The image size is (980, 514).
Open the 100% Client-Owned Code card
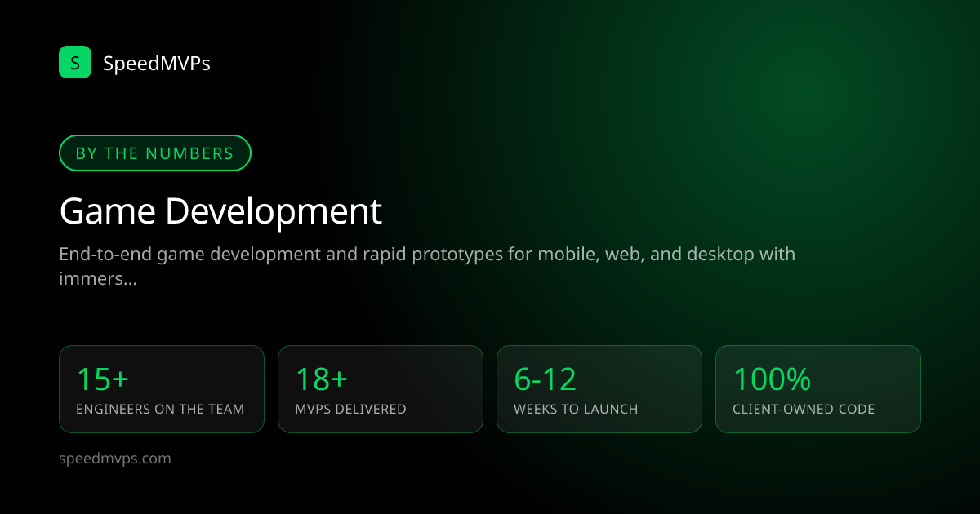[818, 389]
